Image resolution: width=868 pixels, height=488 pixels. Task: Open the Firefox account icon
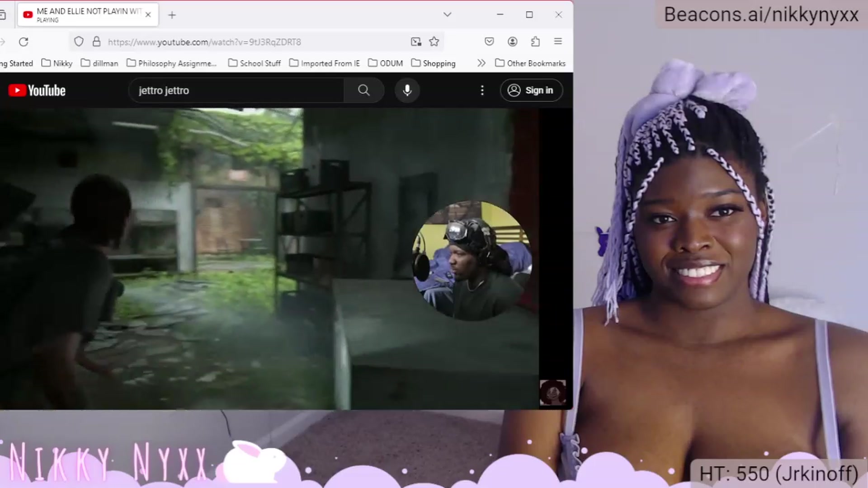(512, 42)
